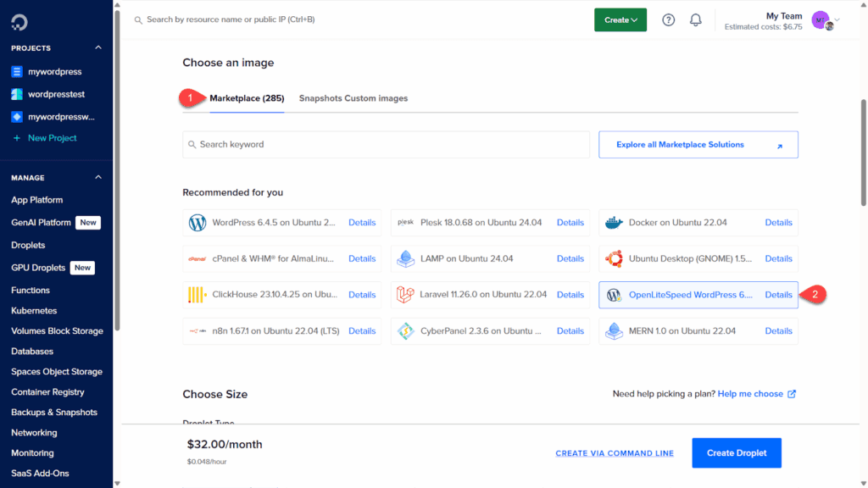Open Explore all Marketplace Solutions
Viewport: 868px width, 488px height.
[x=698, y=145]
